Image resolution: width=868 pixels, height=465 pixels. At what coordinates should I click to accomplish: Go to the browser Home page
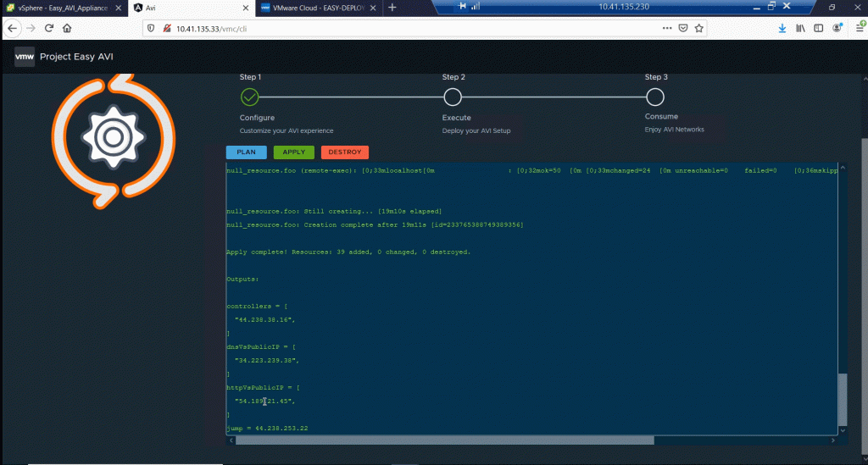click(x=67, y=28)
